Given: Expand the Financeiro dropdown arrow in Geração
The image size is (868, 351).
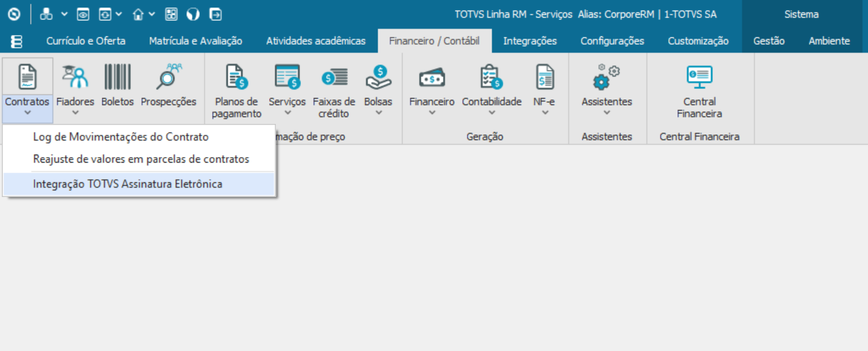Looking at the screenshot, I should tap(432, 112).
